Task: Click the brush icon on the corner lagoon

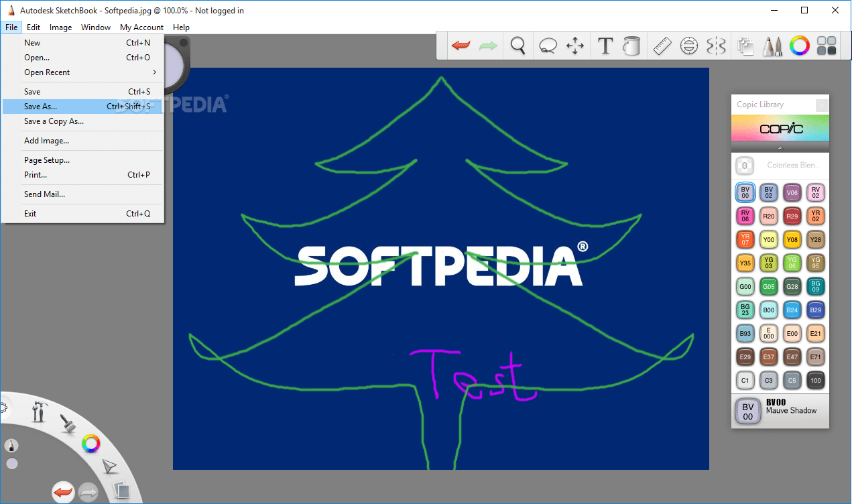Action: tap(68, 424)
